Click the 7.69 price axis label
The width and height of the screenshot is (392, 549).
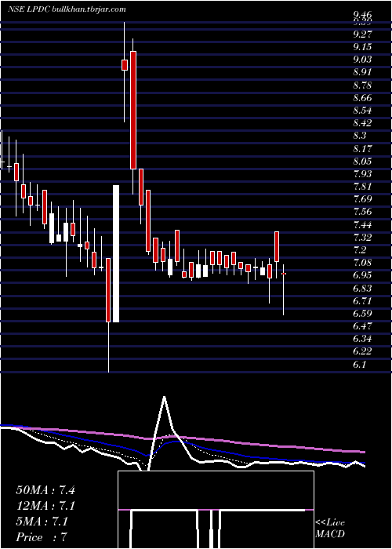(x=362, y=199)
